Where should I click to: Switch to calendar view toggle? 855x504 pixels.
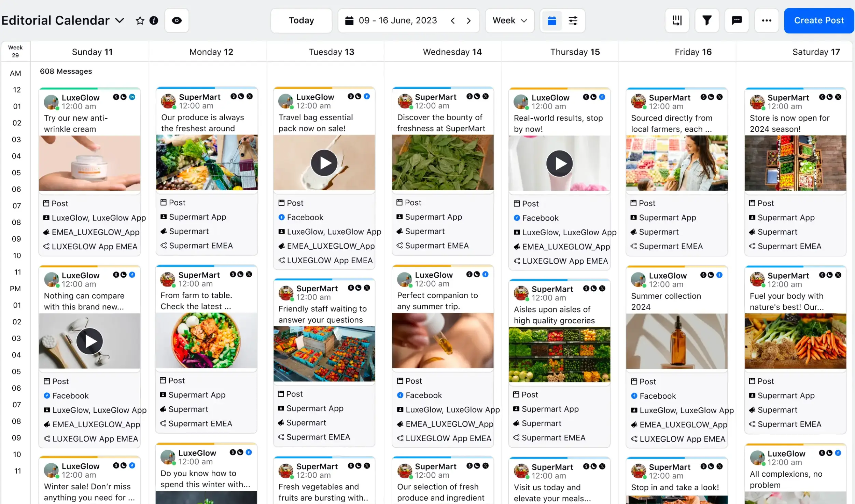[552, 21]
